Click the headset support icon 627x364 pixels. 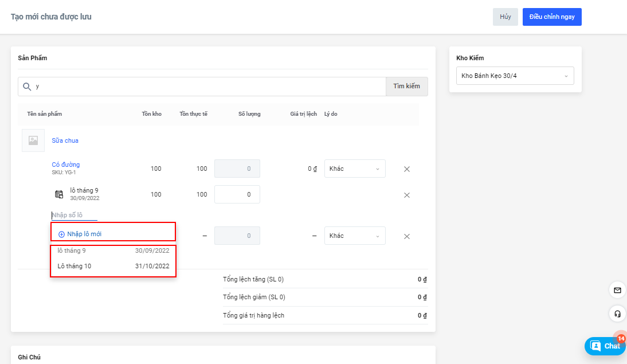pos(617,314)
